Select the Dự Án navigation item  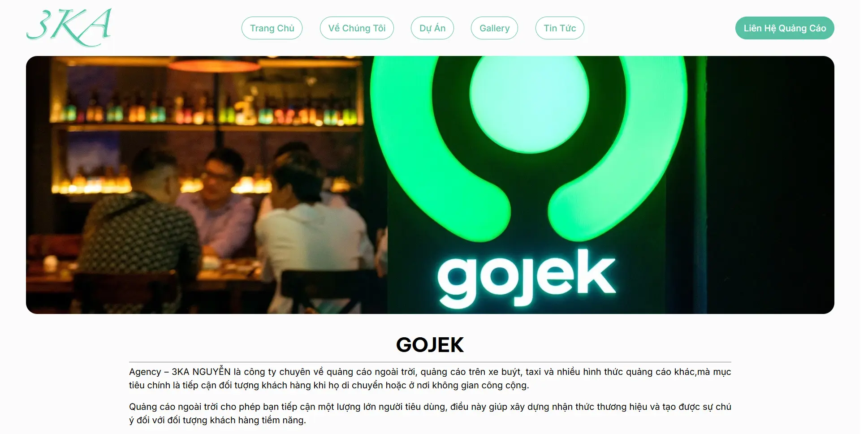(432, 28)
